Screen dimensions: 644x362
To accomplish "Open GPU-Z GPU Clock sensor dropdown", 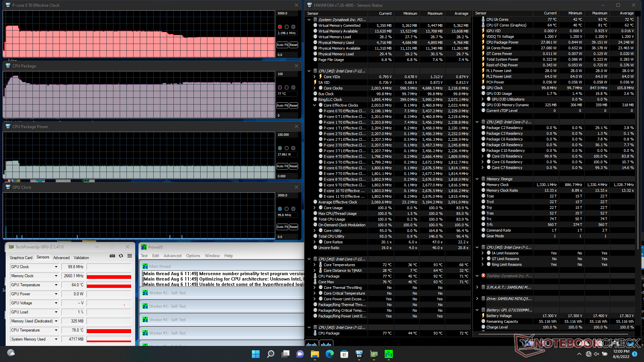I will 56,267.
